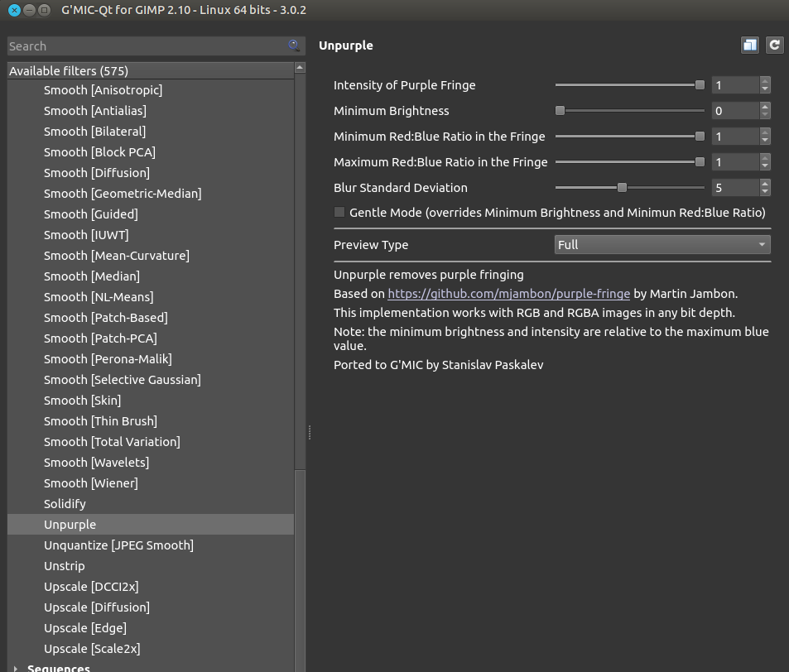The image size is (789, 672).
Task: Increase Minimum Brightness with up arrow
Action: [765, 107]
